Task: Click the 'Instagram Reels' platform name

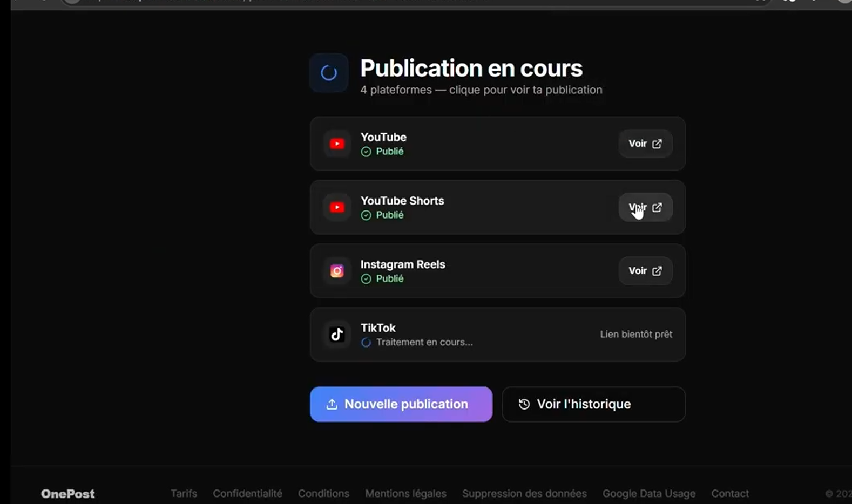Action: [403, 264]
